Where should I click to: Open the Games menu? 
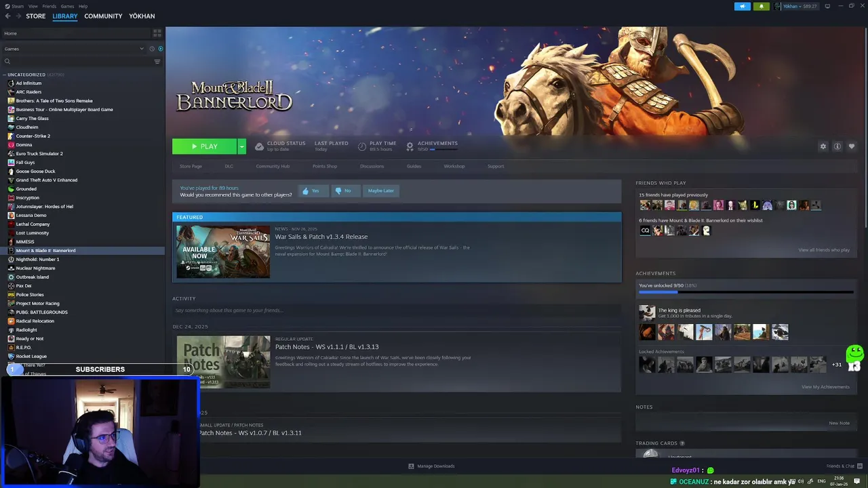click(x=67, y=6)
